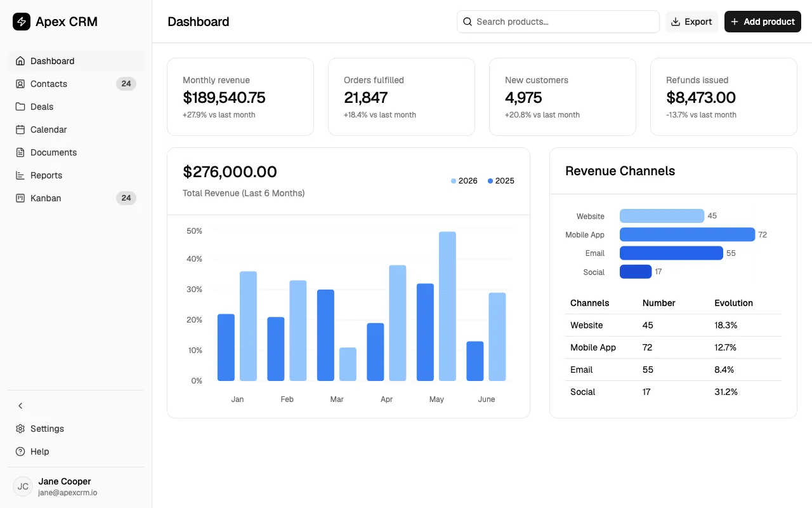This screenshot has width=812, height=508.
Task: Click the Evolution column header
Action: pos(733,303)
